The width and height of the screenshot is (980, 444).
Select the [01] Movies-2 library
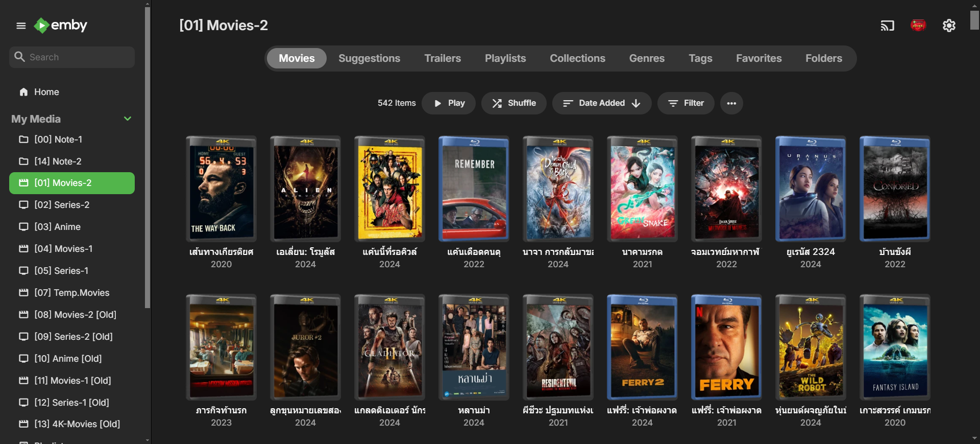click(72, 183)
